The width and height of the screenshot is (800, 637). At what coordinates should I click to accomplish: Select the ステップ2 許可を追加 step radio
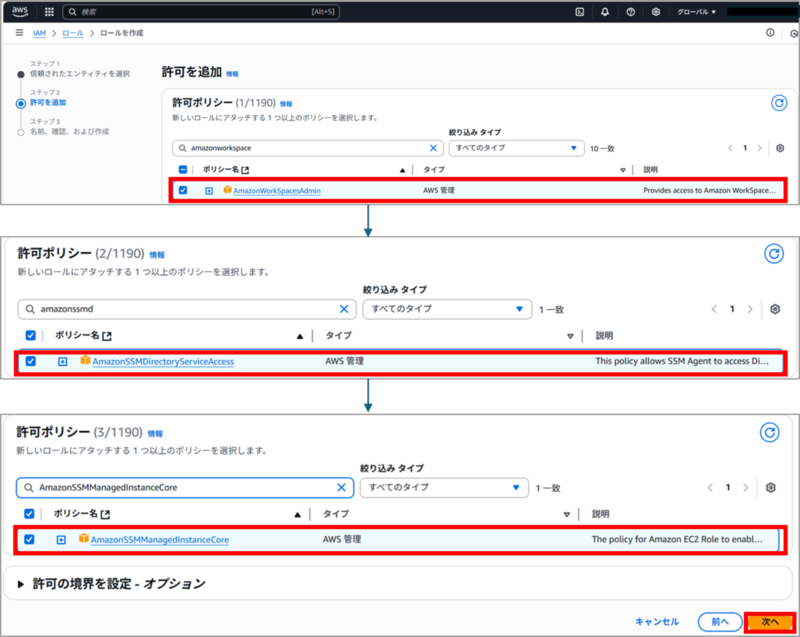click(20, 104)
